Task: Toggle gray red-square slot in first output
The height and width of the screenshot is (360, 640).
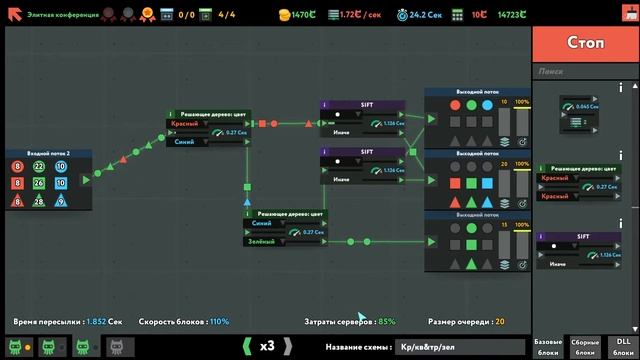Action: click(x=455, y=122)
